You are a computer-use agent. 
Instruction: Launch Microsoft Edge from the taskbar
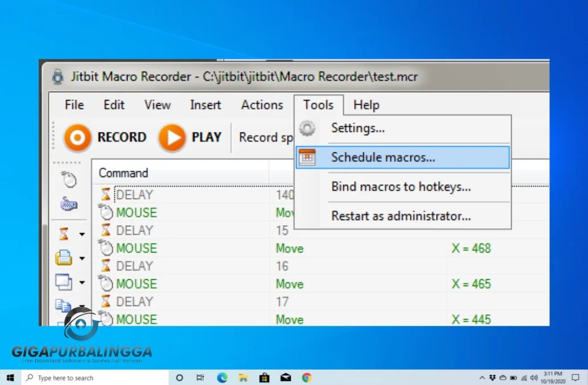point(221,377)
